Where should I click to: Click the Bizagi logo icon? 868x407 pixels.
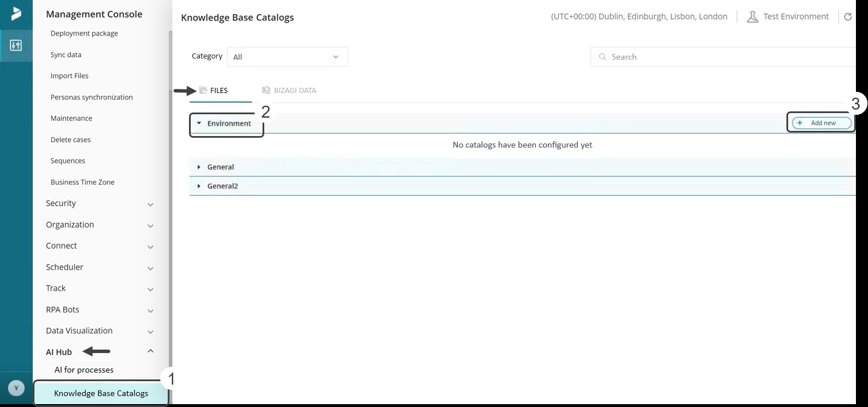[16, 14]
